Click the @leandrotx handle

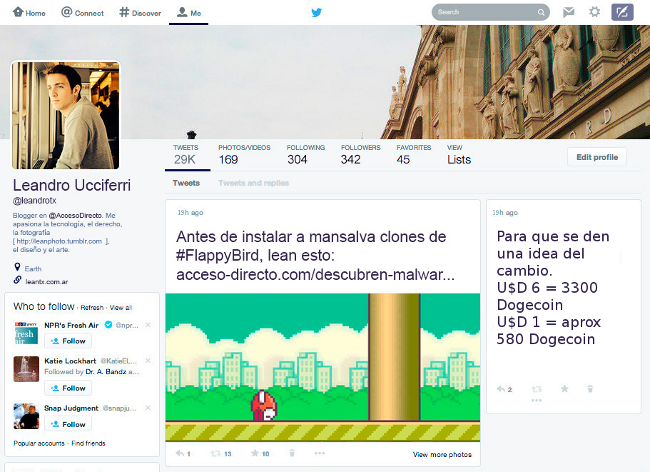[x=34, y=201]
